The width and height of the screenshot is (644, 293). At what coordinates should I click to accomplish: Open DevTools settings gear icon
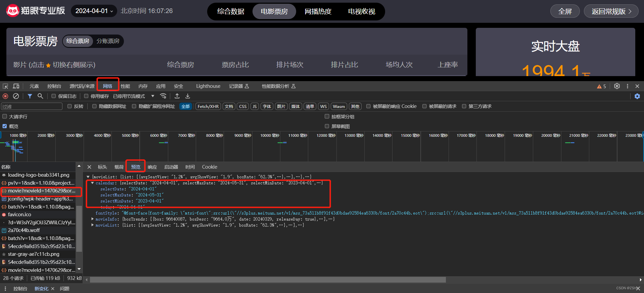tap(617, 86)
